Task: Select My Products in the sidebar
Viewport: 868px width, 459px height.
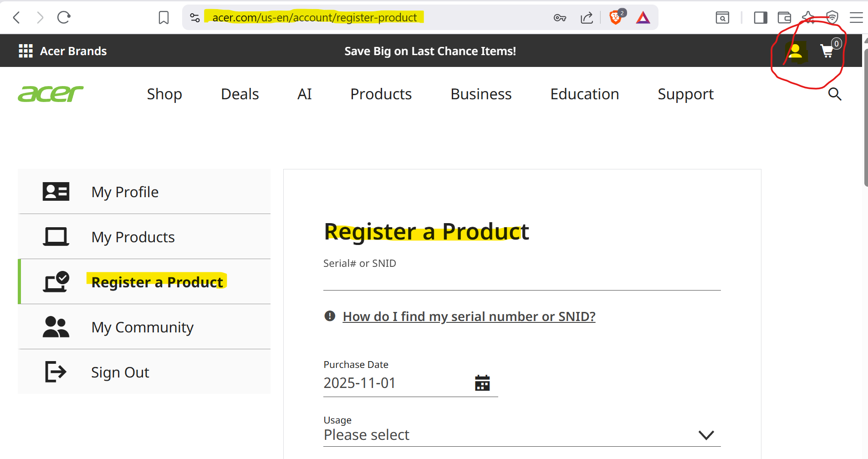Action: click(133, 237)
